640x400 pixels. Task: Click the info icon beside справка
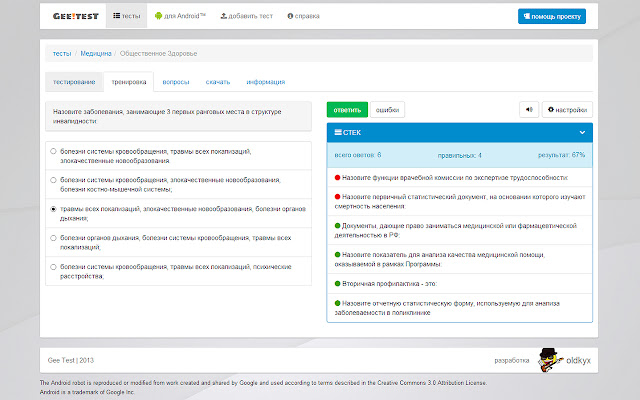(290, 16)
